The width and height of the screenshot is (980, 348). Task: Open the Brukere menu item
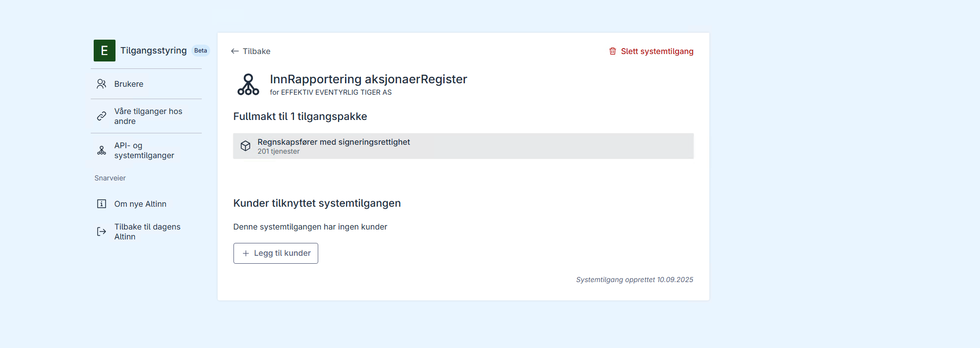[129, 84]
